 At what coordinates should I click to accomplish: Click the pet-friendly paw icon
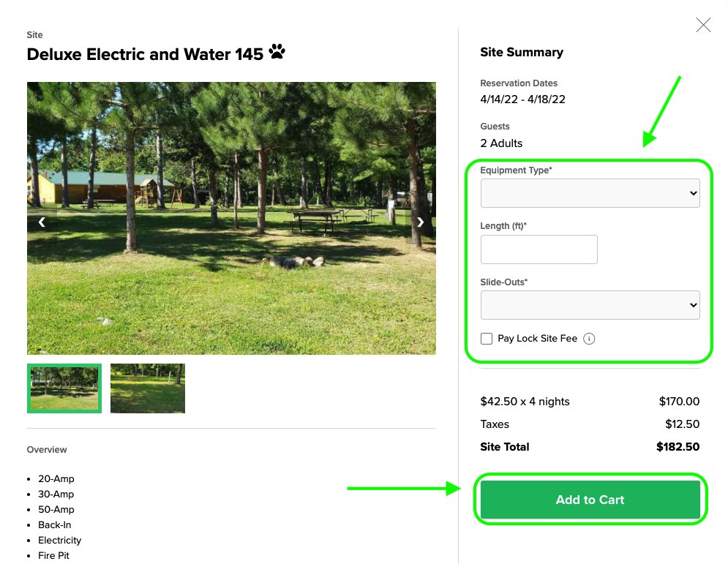(277, 53)
